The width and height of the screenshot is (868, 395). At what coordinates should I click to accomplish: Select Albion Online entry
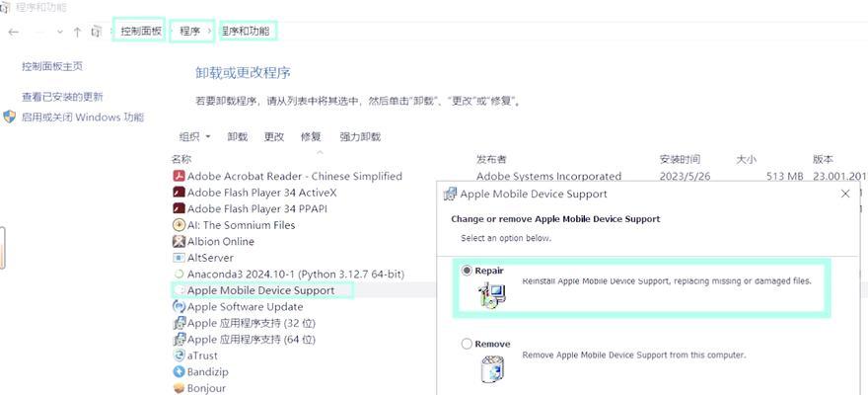coord(220,242)
